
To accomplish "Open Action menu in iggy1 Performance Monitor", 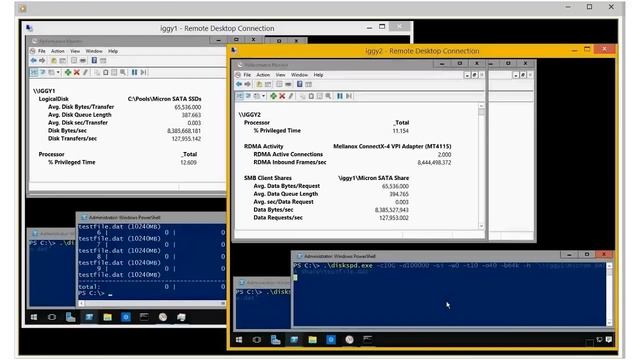I will [58, 51].
